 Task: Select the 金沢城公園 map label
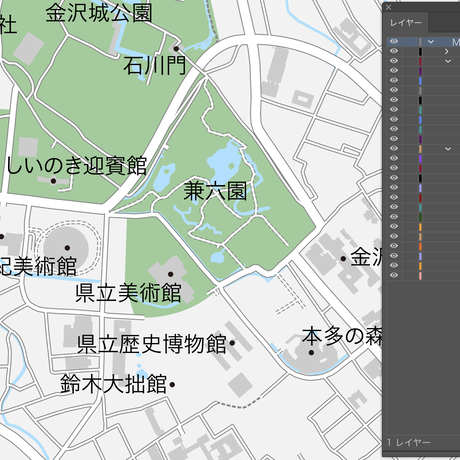click(99, 13)
